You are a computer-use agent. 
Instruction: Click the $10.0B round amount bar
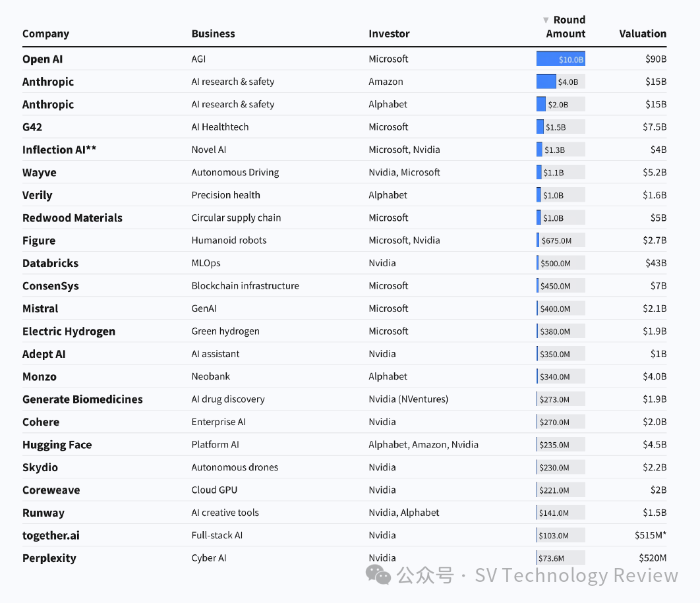tap(561, 59)
